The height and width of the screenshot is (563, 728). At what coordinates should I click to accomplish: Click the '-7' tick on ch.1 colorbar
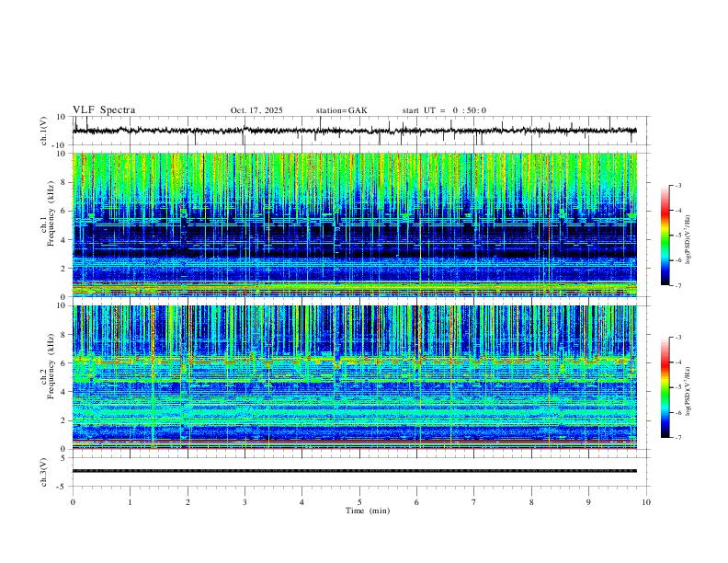(678, 285)
